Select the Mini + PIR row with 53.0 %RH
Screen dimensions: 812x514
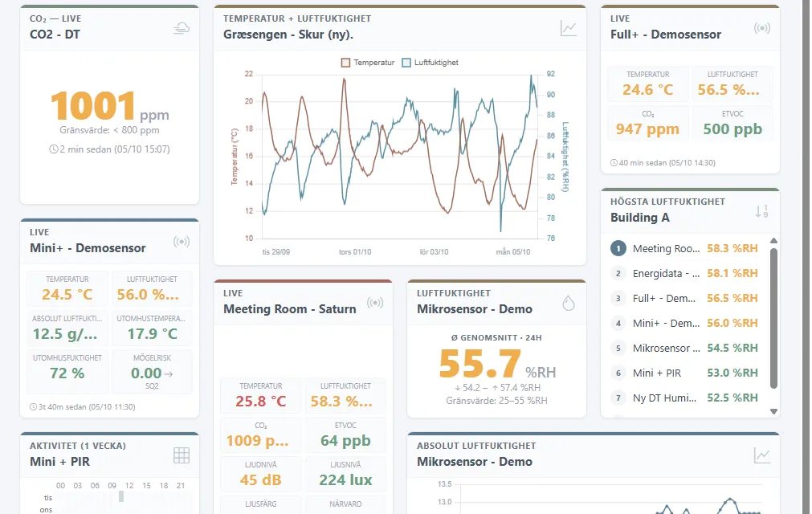684,373
